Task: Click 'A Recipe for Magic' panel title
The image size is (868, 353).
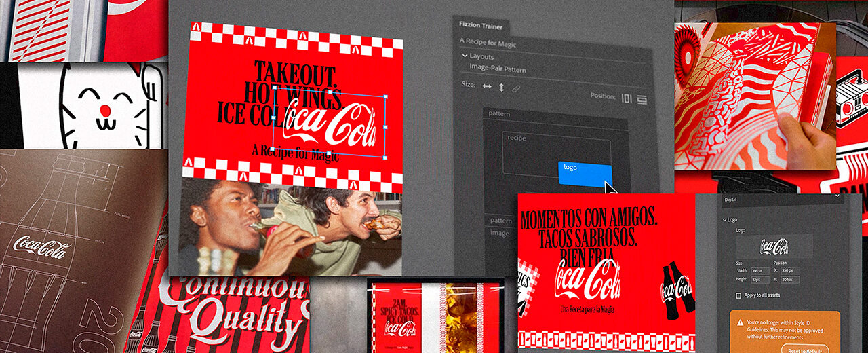Action: point(488,43)
